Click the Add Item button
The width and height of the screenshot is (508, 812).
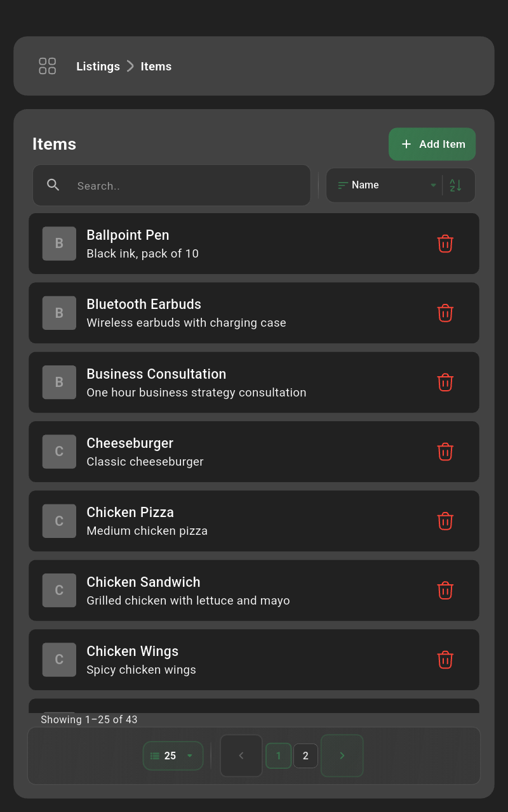coord(432,144)
